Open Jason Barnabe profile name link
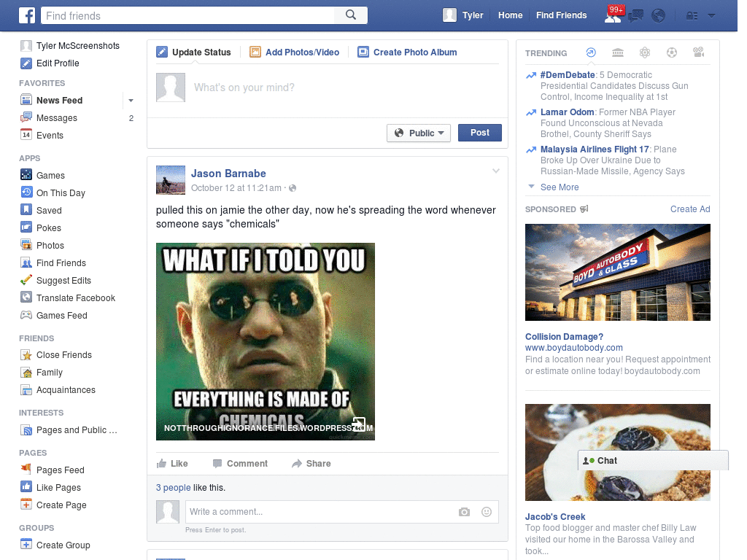This screenshot has height=560, width=747. click(228, 174)
